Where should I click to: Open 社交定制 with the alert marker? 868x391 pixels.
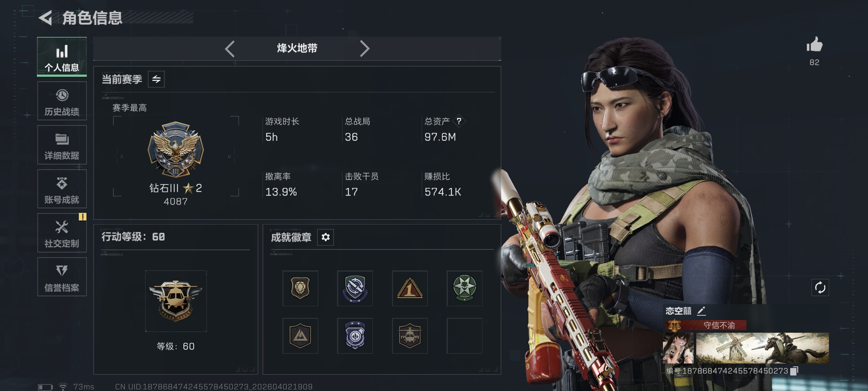pos(62,233)
